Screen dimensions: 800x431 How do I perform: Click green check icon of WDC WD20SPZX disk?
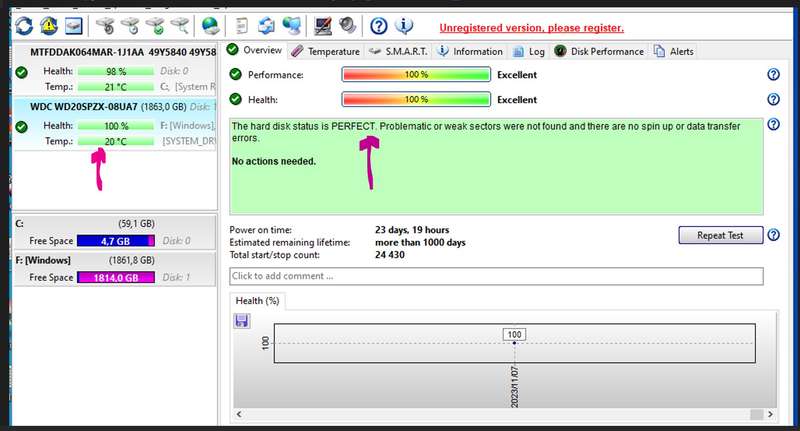coord(21,126)
